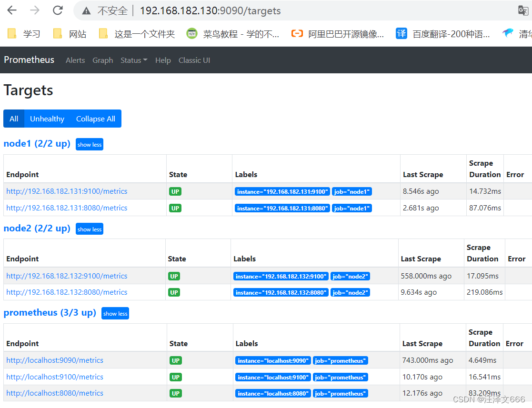Click the 10.170s ago last scrape value
This screenshot has height=408, width=532.
click(x=422, y=377)
